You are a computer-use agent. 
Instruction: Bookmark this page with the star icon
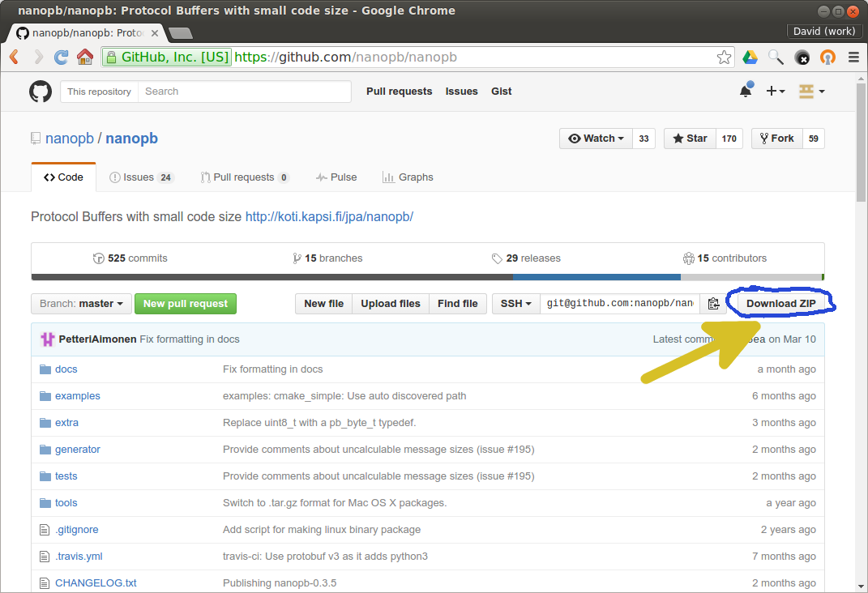click(x=724, y=57)
